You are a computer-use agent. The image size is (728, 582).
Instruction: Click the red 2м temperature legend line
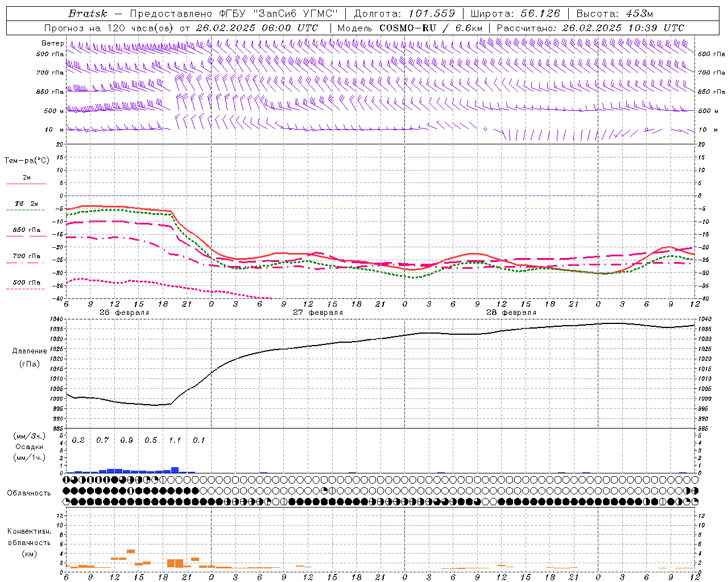pyautogui.click(x=26, y=184)
